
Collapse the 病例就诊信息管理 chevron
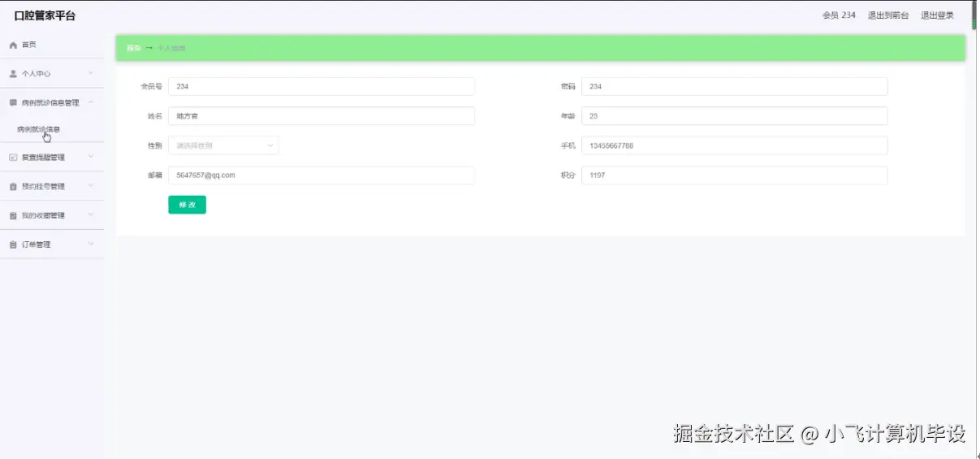tap(91, 102)
